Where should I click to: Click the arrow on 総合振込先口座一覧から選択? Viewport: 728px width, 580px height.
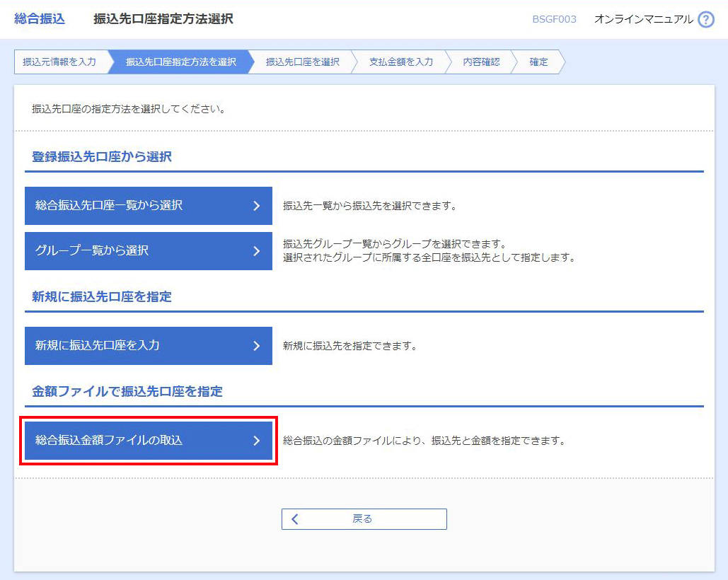(x=256, y=206)
